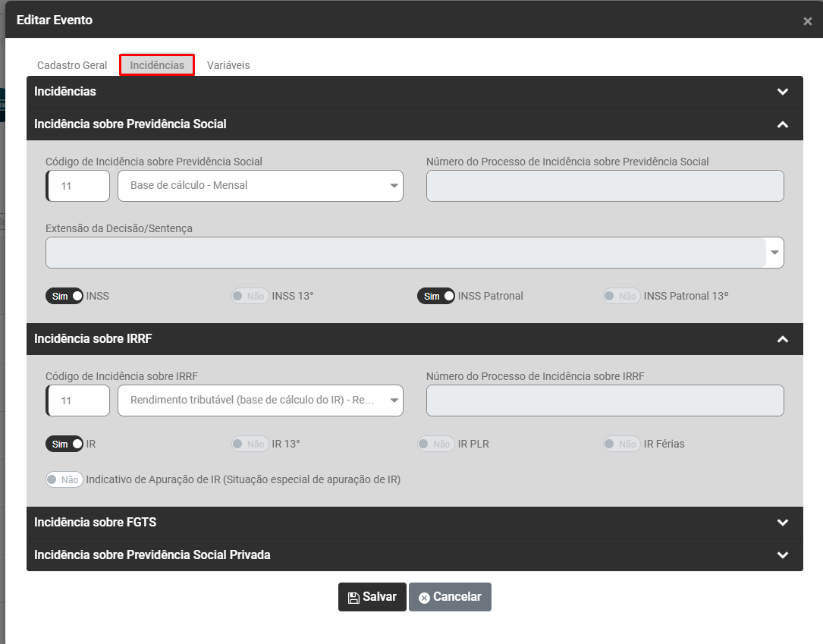Click the Incidências section header title
This screenshot has height=644, width=823.
(65, 91)
